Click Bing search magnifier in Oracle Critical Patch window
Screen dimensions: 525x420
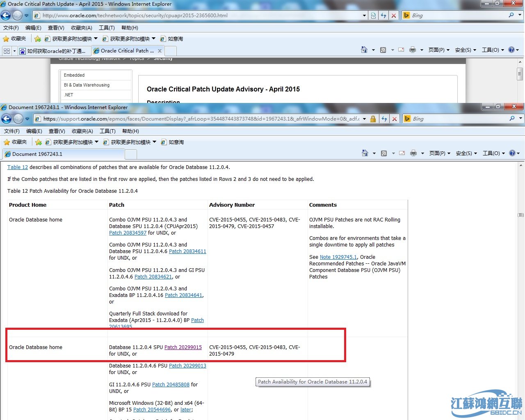point(511,15)
